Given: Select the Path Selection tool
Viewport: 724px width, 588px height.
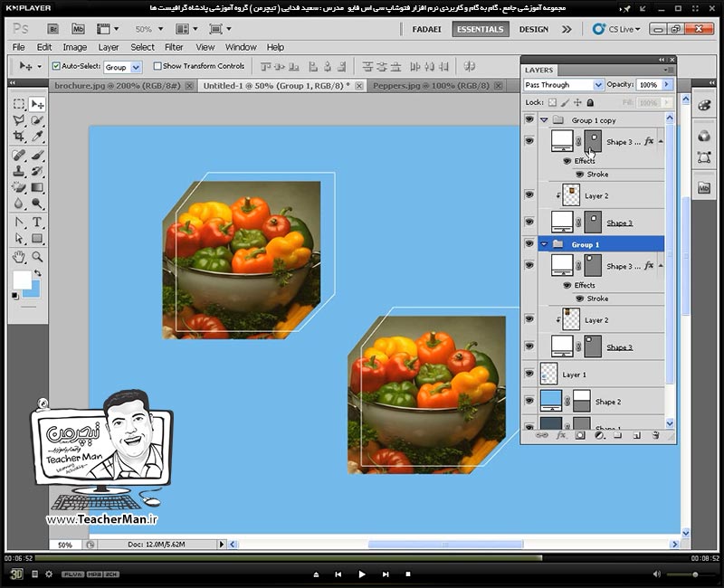Looking at the screenshot, I should click(19, 238).
